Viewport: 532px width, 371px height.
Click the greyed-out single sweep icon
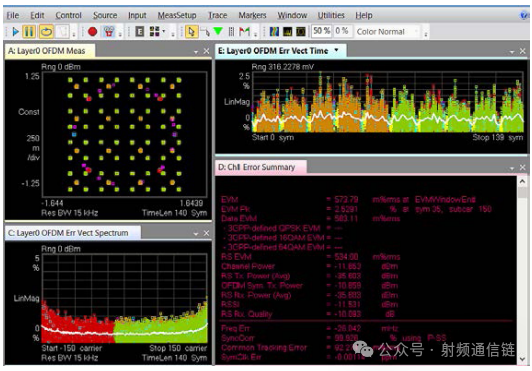pyautogui.click(x=62, y=32)
